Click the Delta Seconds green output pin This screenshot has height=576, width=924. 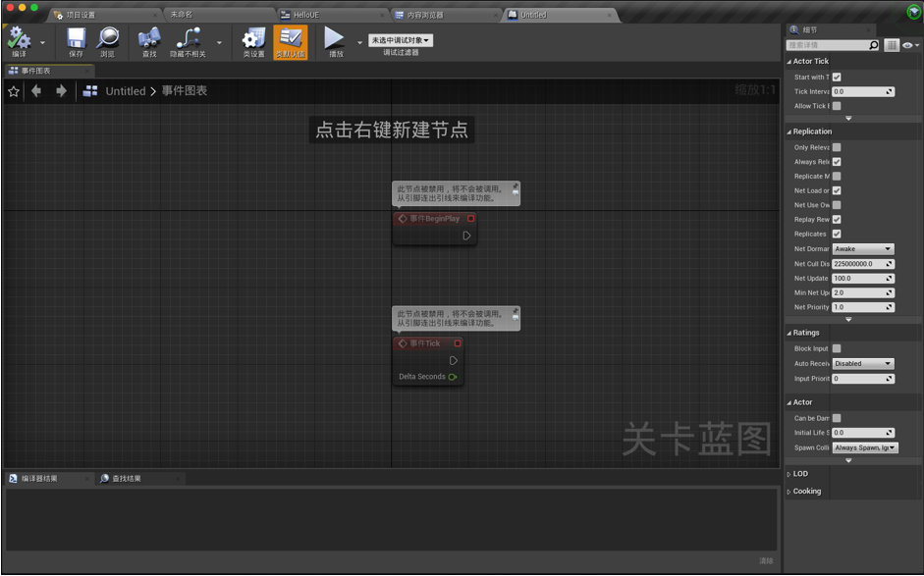pos(453,377)
